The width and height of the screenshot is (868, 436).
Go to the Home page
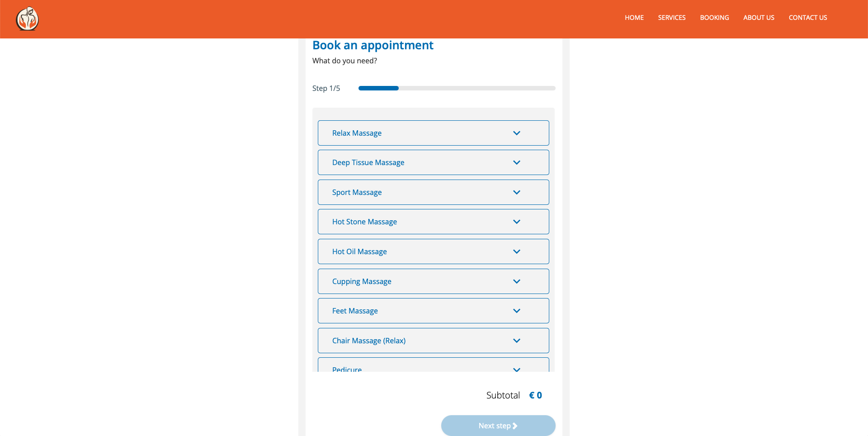point(634,18)
